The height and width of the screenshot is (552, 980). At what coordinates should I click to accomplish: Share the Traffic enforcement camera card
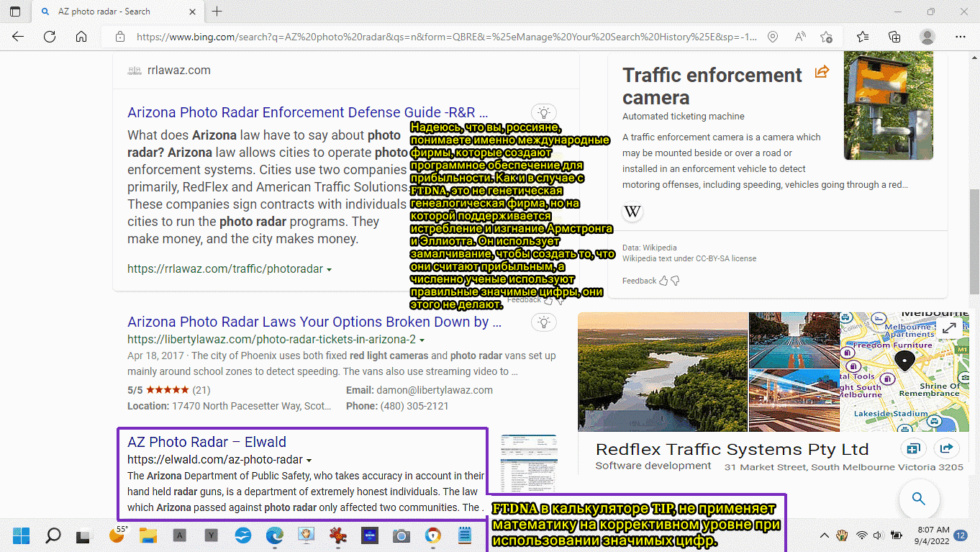pyautogui.click(x=822, y=71)
